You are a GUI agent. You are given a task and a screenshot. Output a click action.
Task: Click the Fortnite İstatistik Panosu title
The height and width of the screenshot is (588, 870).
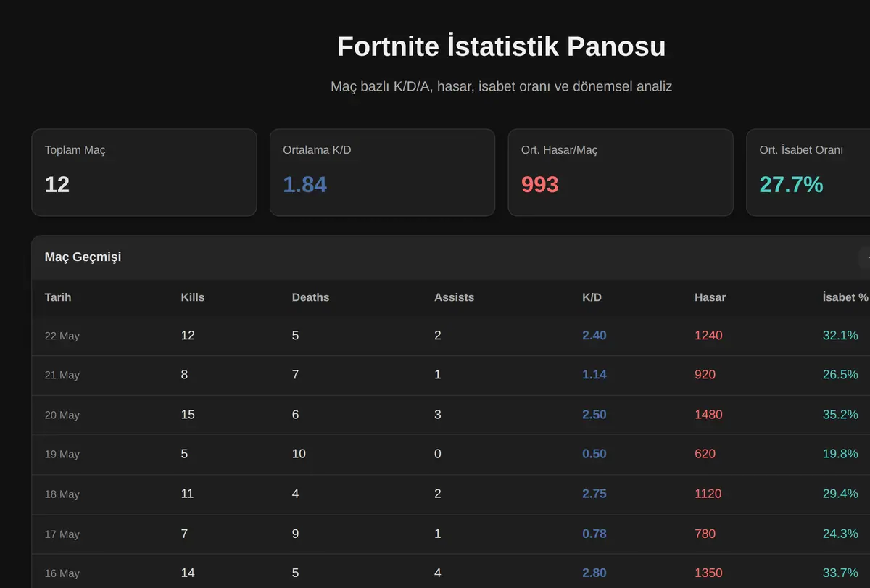coord(501,46)
